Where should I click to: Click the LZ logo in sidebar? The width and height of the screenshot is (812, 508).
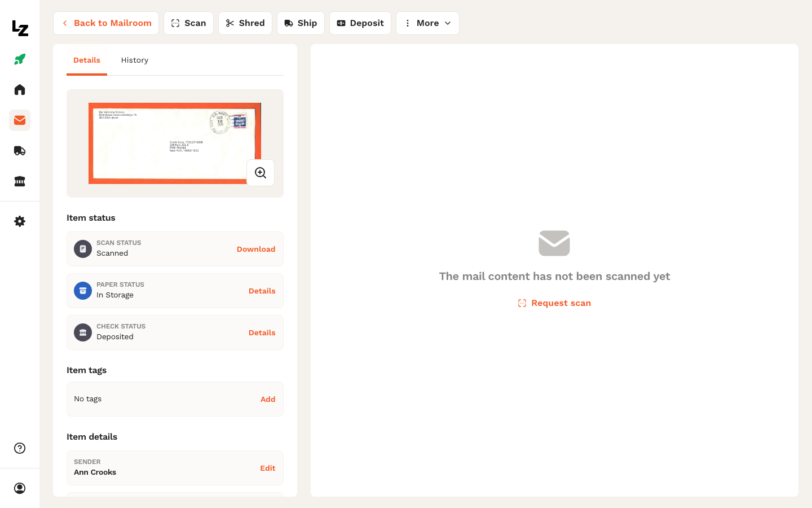pyautogui.click(x=20, y=29)
